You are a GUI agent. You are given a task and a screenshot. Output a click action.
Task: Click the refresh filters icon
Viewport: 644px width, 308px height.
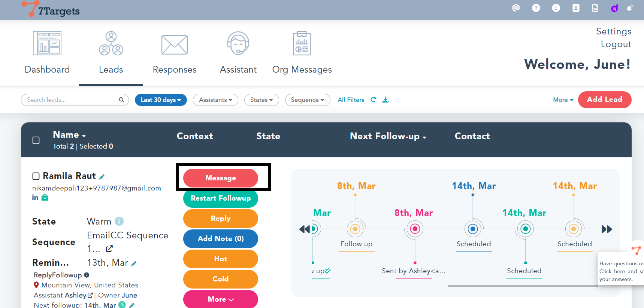[x=374, y=100]
